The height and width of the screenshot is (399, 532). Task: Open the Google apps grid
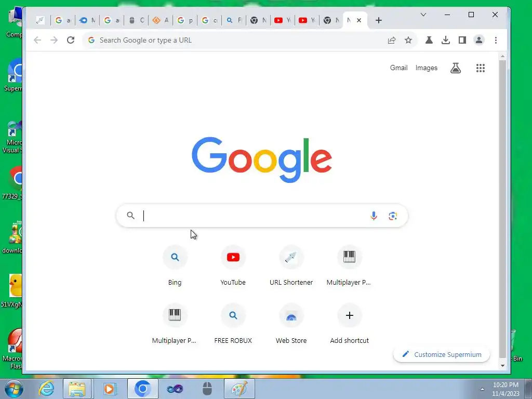(x=480, y=68)
